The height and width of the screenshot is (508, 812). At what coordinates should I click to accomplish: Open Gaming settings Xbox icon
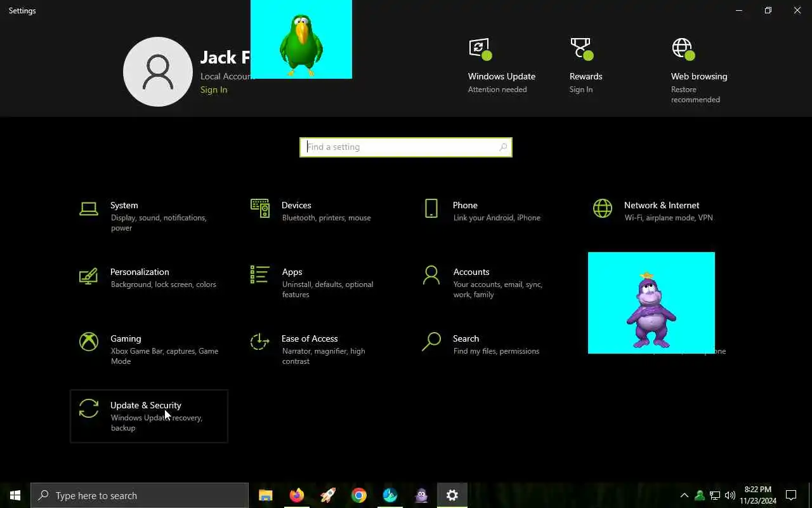89,342
